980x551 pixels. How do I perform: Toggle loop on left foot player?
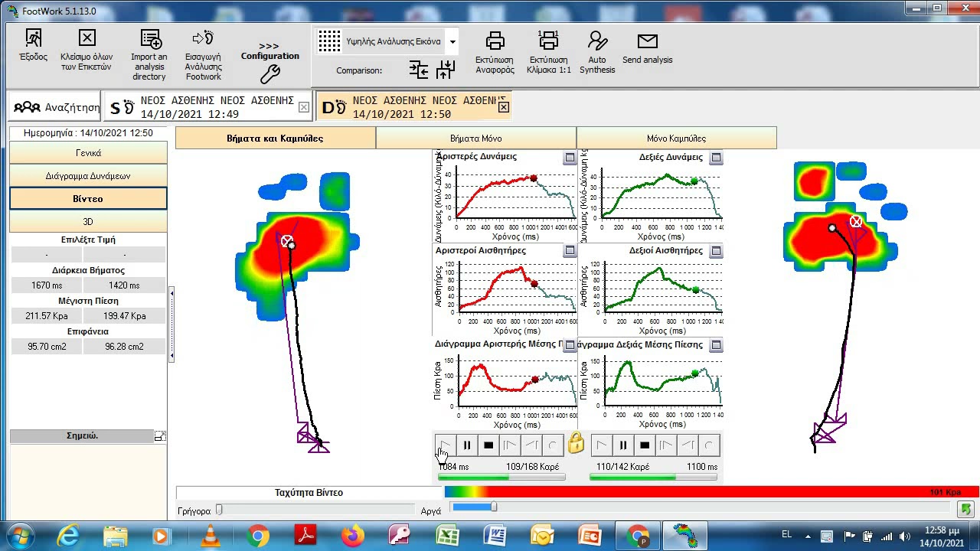[553, 445]
